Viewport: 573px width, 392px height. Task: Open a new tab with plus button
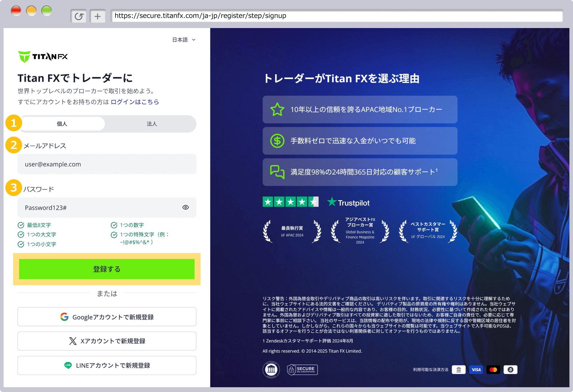click(x=98, y=16)
